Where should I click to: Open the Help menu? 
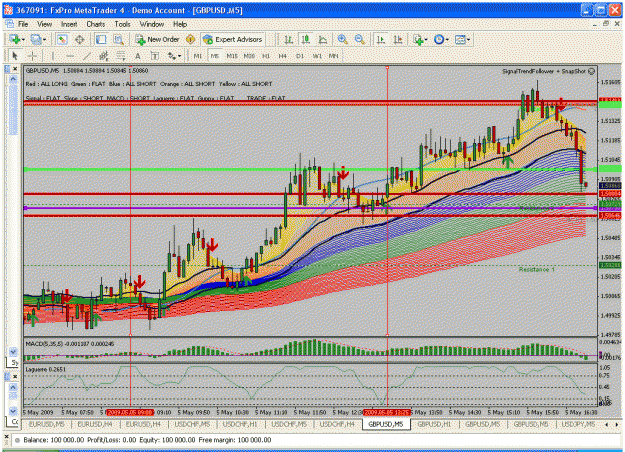[180, 24]
